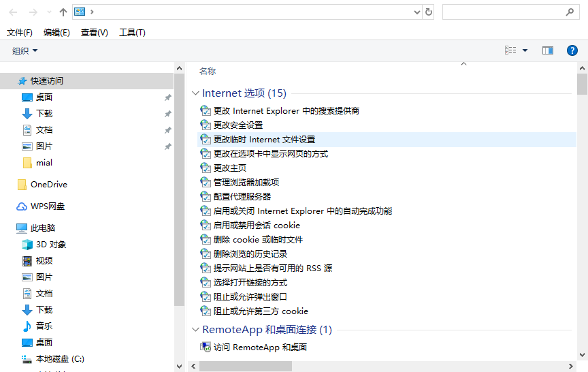Go forward with the forward arrow
Viewport: 588px width, 372px height.
click(x=33, y=12)
